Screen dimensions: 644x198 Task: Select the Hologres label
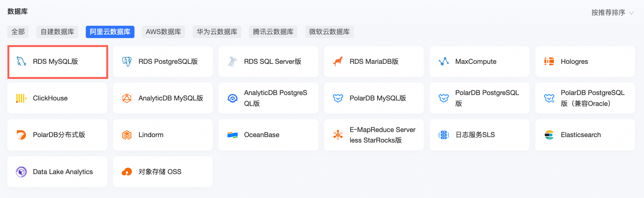(x=575, y=62)
